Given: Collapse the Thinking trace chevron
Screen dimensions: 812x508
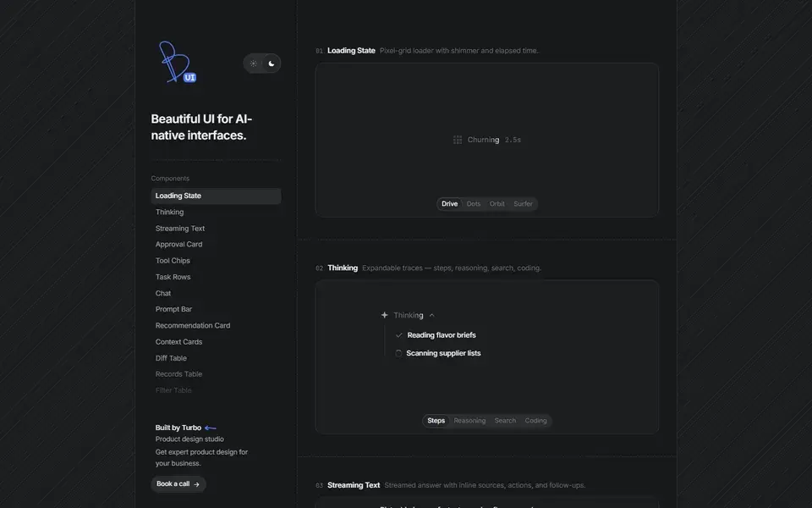Looking at the screenshot, I should [432, 315].
